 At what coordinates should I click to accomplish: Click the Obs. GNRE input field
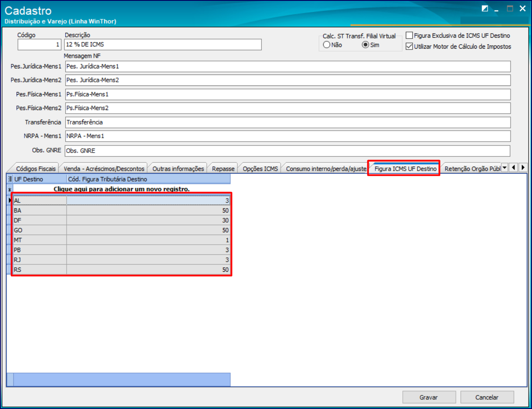(x=288, y=151)
